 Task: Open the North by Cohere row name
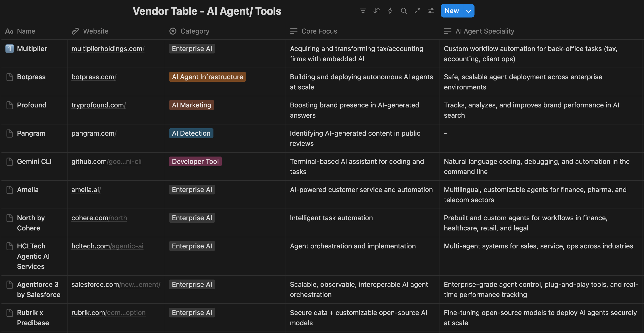pos(31,223)
